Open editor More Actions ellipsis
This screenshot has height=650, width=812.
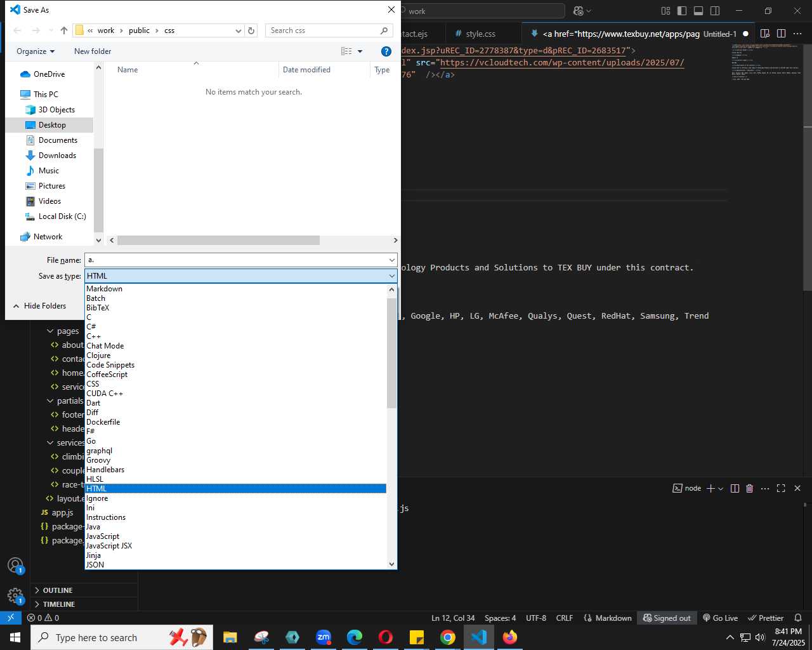pos(797,34)
